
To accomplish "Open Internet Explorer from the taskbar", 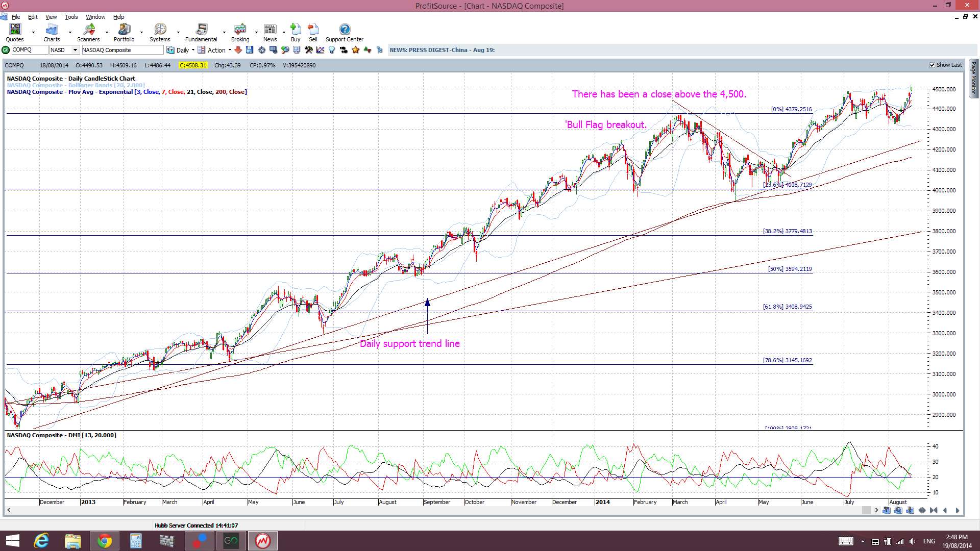I will pyautogui.click(x=41, y=541).
